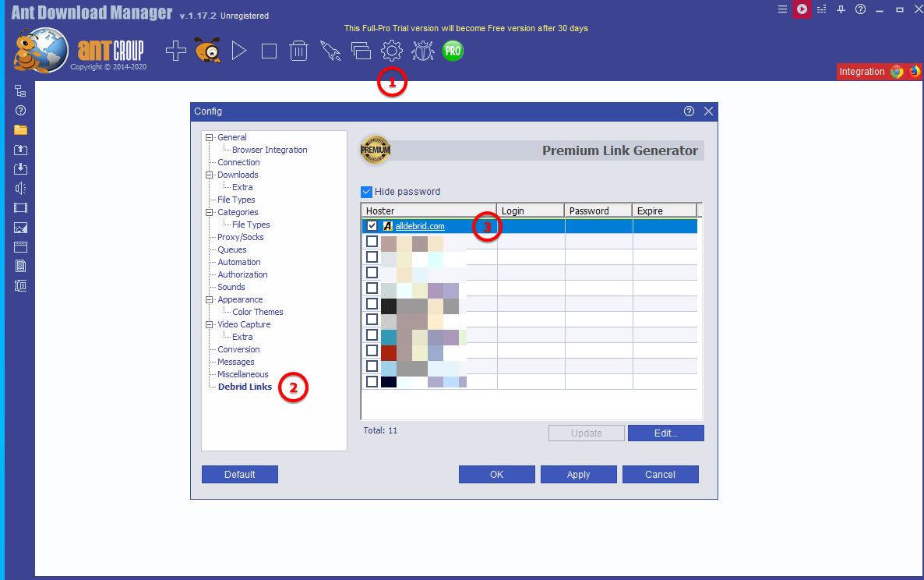
Task: Select the yellow folder icon in the sidebar
Action: pos(20,129)
